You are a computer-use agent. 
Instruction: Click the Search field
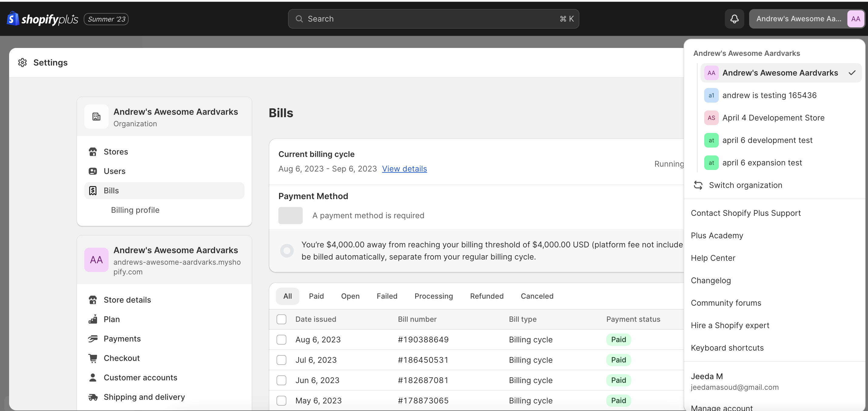click(433, 19)
